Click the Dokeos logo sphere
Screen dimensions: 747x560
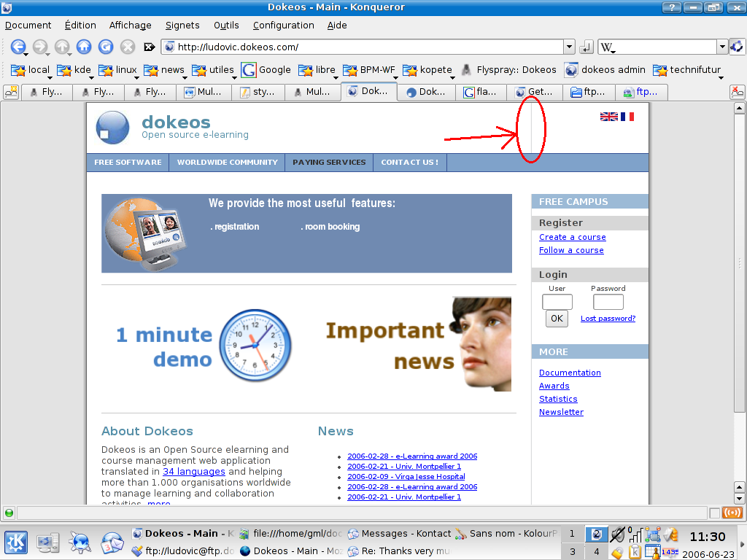pos(112,128)
